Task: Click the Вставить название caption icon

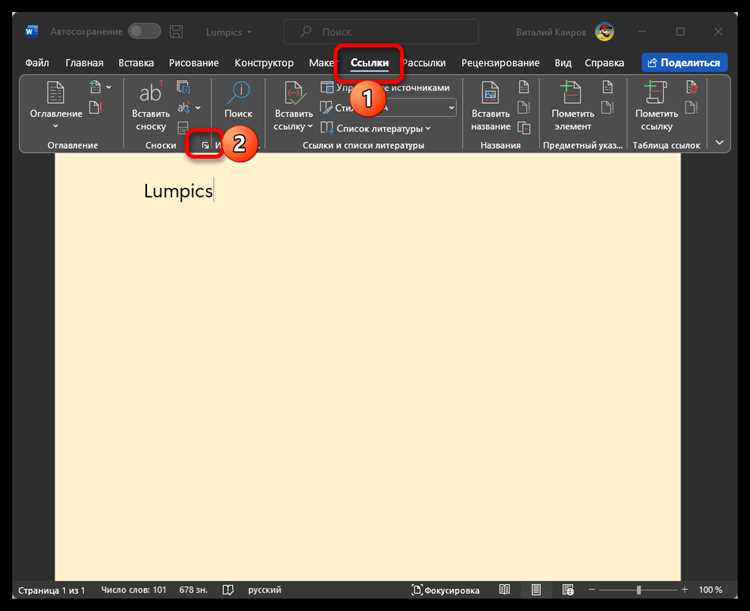Action: coord(490,92)
